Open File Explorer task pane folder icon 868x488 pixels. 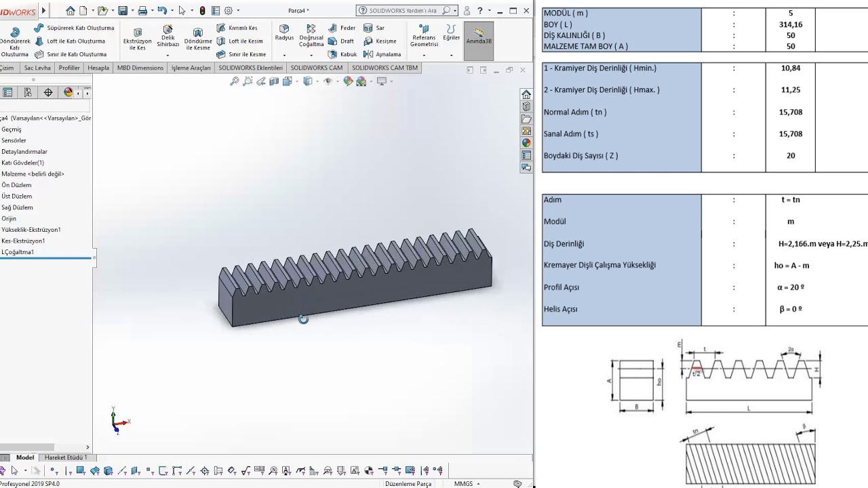[x=526, y=119]
